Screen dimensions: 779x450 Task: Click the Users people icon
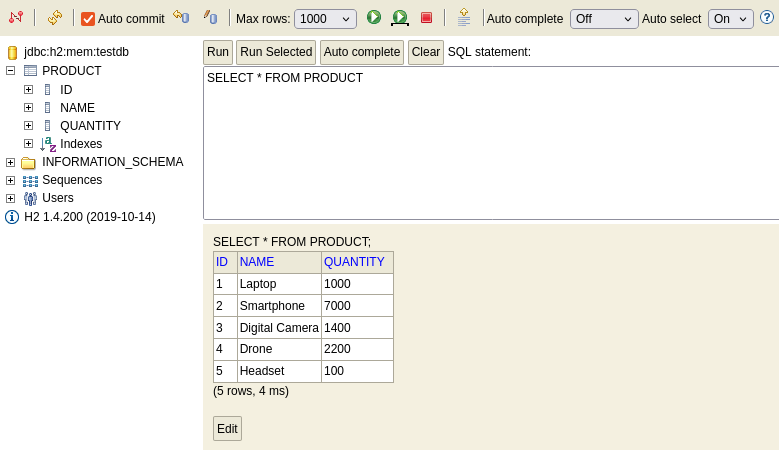(30, 199)
